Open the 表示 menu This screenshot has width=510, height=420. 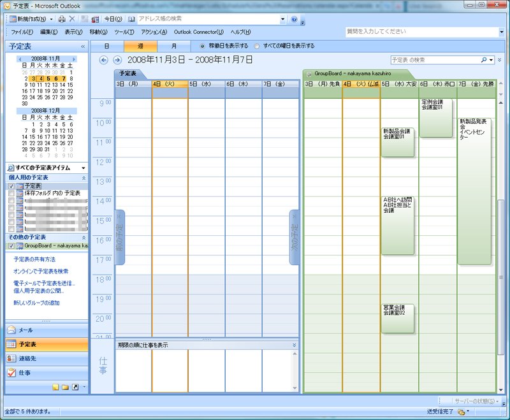(x=73, y=32)
